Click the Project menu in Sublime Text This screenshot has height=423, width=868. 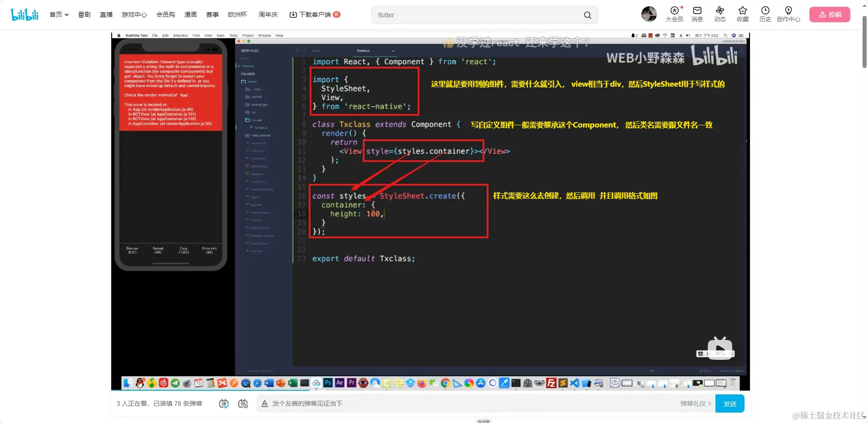pyautogui.click(x=248, y=35)
